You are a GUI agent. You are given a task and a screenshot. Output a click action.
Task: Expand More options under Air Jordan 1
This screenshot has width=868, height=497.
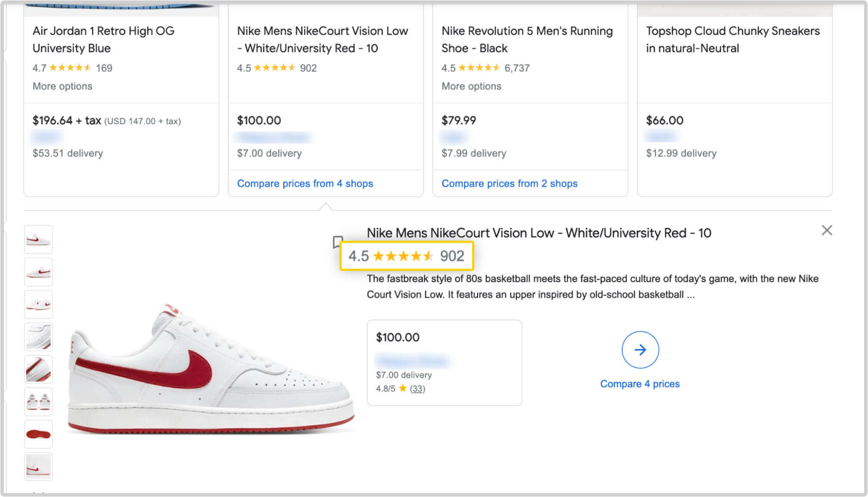[x=62, y=86]
